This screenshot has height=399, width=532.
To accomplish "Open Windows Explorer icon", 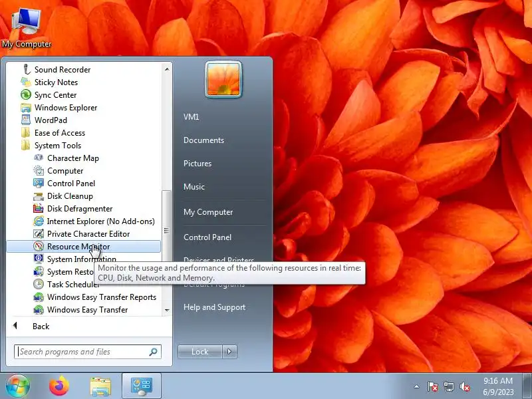I will click(x=26, y=108).
